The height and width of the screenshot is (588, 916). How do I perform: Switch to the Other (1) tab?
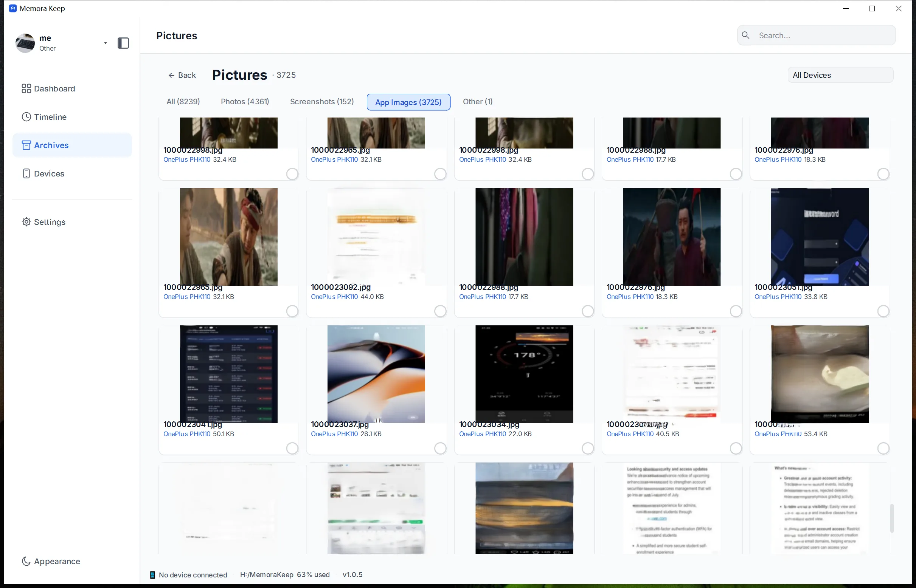(x=478, y=102)
